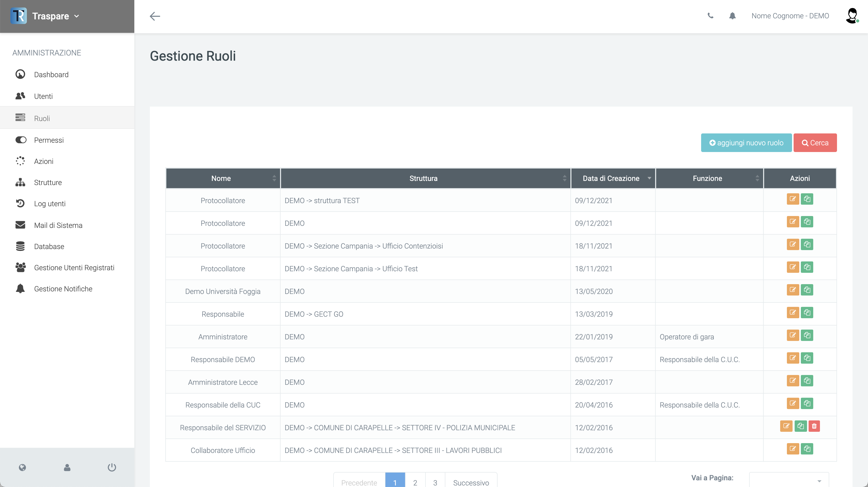Click the Log utenti history icon
Viewport: 868px width, 487px height.
click(x=20, y=203)
